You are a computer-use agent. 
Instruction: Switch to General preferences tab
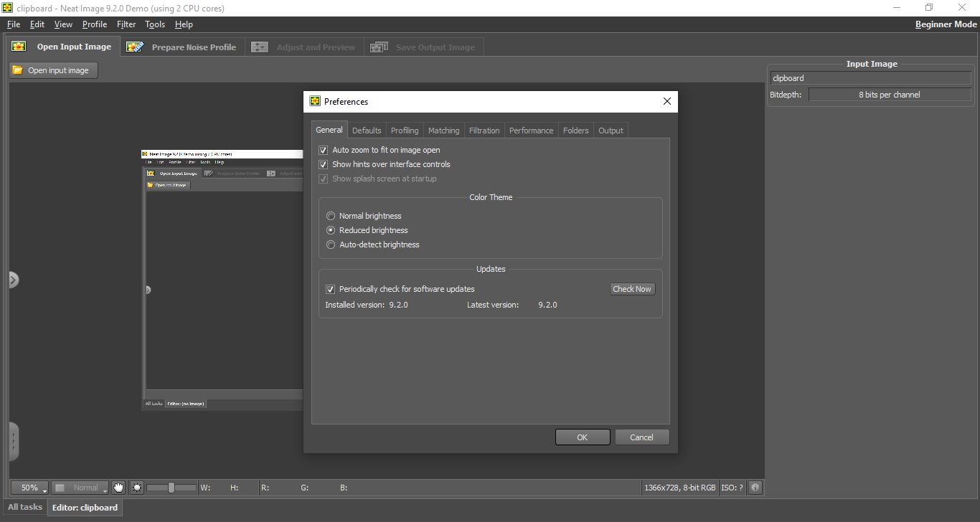(x=329, y=130)
